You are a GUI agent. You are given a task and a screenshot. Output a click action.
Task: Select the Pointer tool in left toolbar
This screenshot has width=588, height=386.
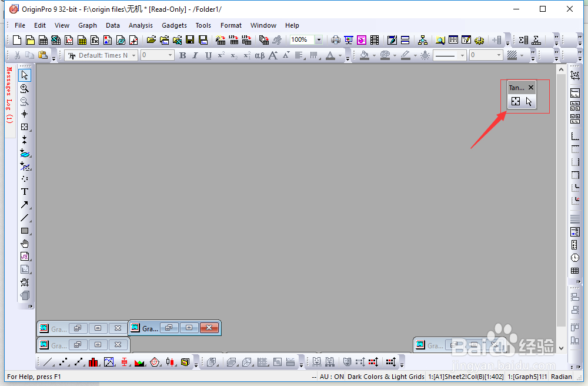(24, 75)
